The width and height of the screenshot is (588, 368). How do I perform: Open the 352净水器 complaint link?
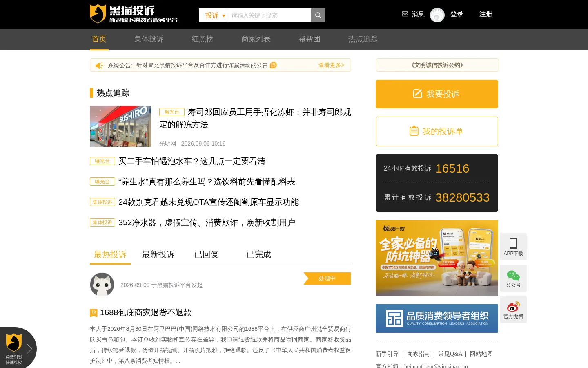coord(207,222)
